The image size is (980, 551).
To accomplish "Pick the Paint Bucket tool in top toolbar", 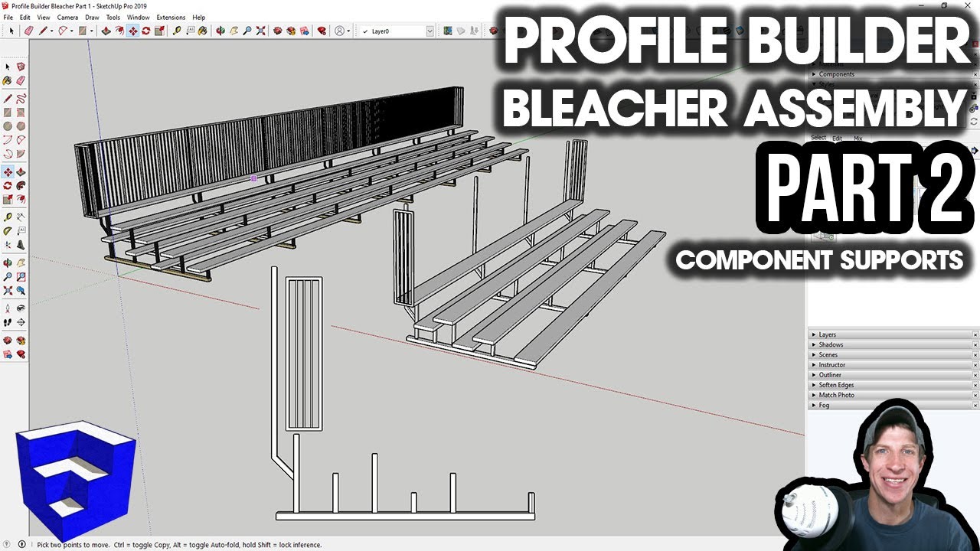I will (x=203, y=31).
